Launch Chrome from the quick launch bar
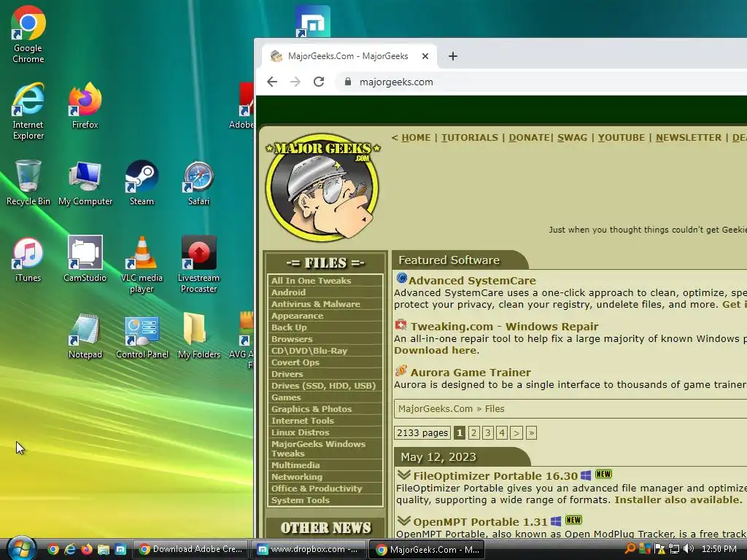747x560 pixels. coord(53,549)
